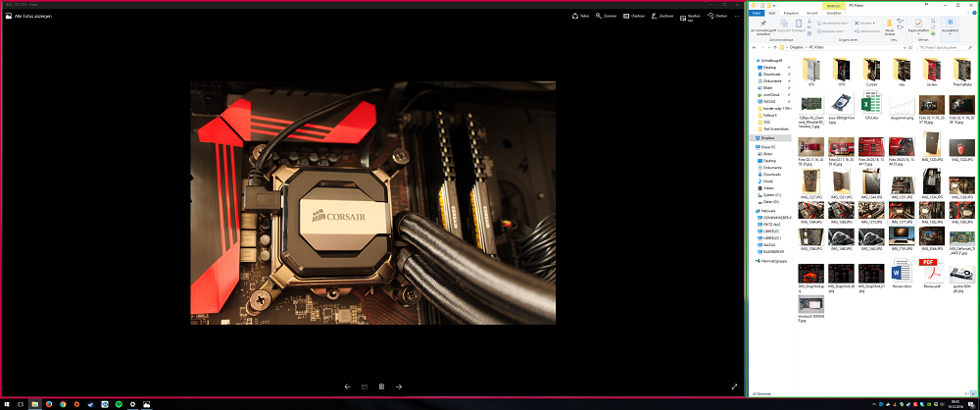Open the Datei tab in Explorer
The width and height of the screenshot is (980, 410).
coord(757,13)
